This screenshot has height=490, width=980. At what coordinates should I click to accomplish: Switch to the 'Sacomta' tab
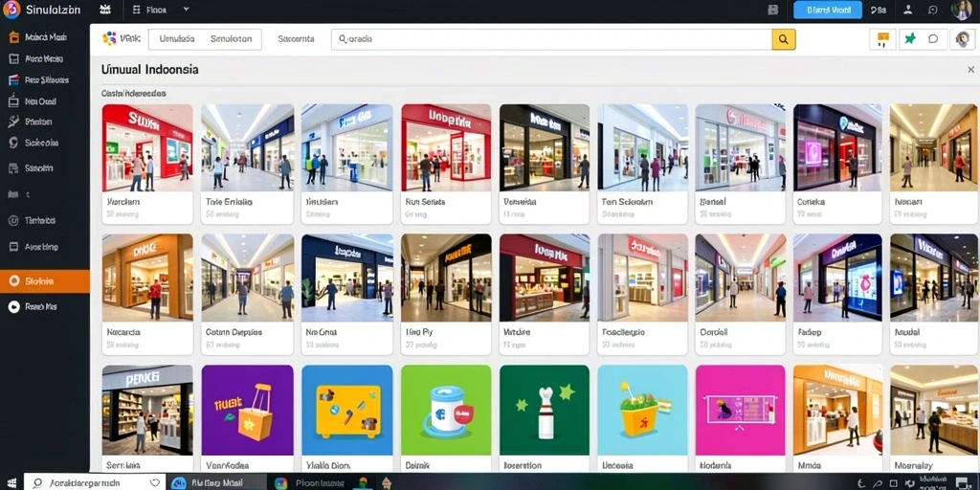pyautogui.click(x=297, y=38)
